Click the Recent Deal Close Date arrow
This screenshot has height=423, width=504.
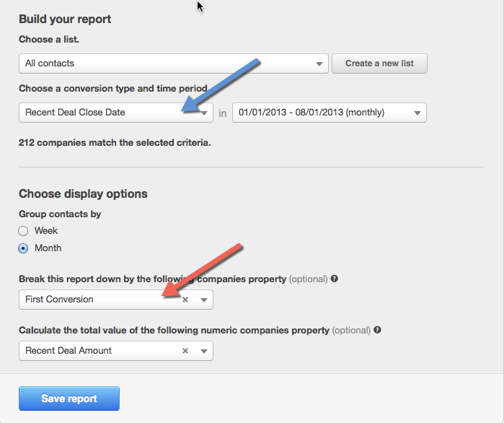coord(204,113)
